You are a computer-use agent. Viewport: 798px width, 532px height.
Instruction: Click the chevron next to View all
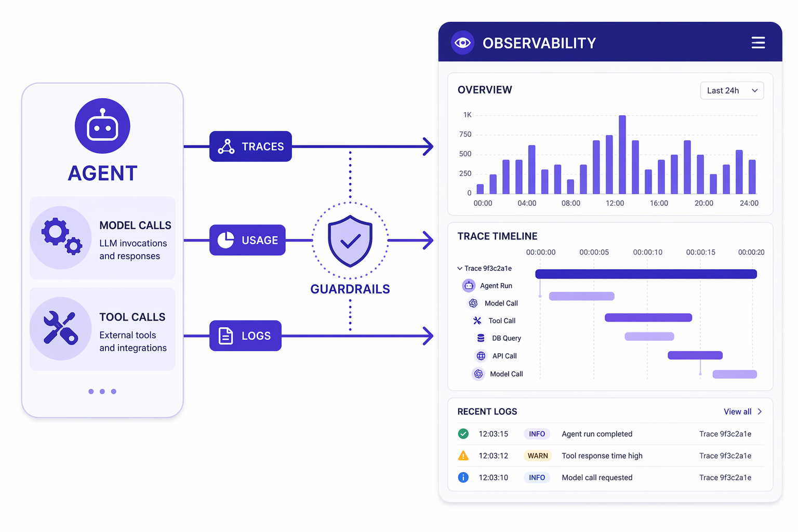(760, 411)
